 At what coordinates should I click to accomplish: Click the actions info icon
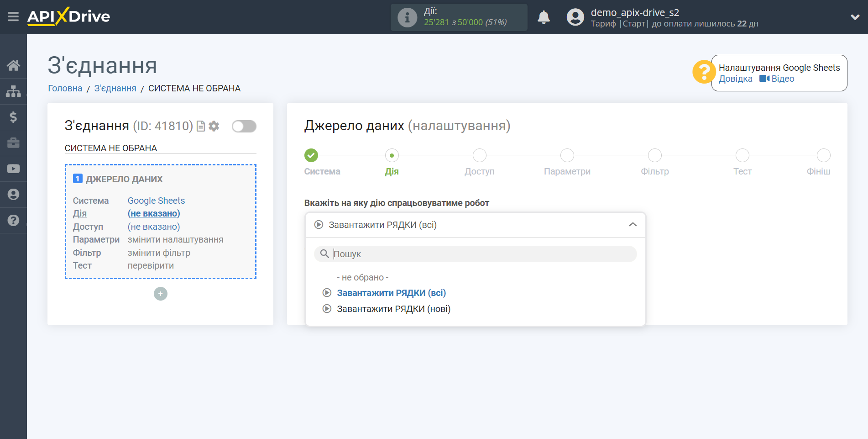[x=407, y=17]
